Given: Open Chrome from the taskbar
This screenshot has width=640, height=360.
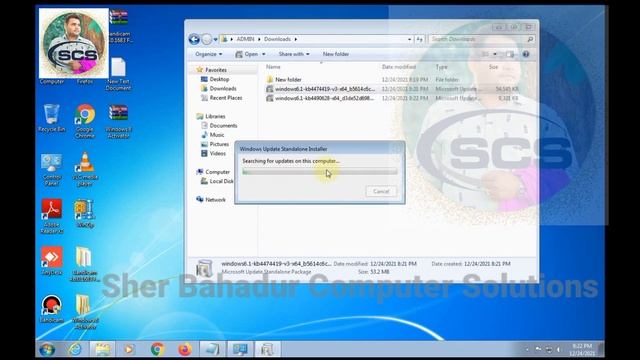Looking at the screenshot, I should point(158,349).
